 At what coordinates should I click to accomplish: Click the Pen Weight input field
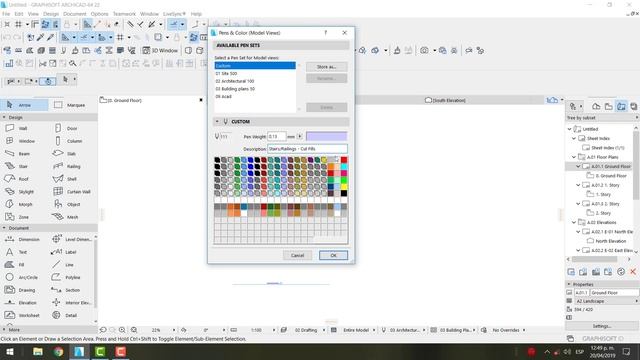277,136
